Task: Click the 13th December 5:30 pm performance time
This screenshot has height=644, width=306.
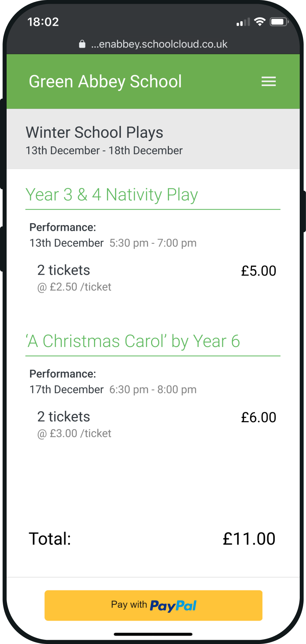Action: pyautogui.click(x=113, y=243)
